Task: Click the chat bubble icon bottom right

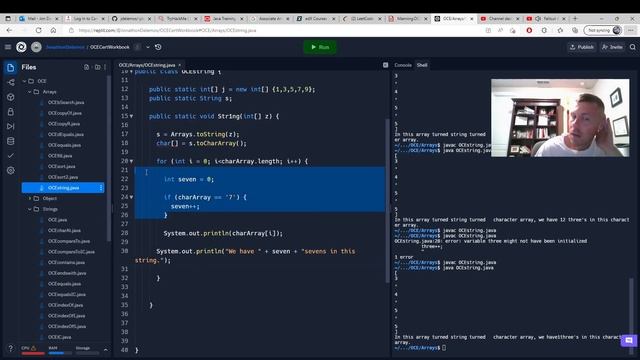Action: pos(629,340)
